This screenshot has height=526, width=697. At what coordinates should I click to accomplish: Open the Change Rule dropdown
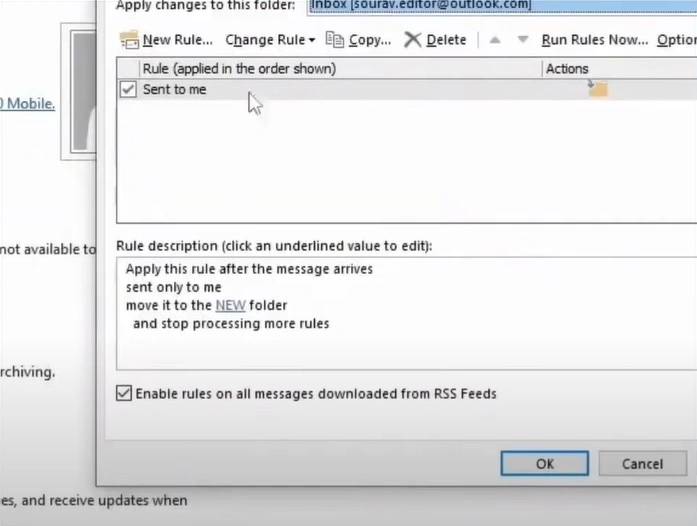[270, 40]
